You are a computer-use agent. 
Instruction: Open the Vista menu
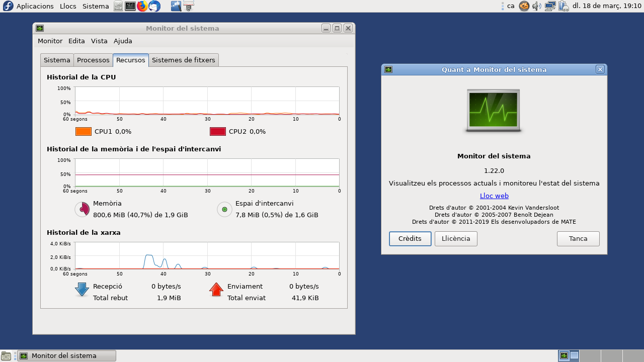[99, 41]
